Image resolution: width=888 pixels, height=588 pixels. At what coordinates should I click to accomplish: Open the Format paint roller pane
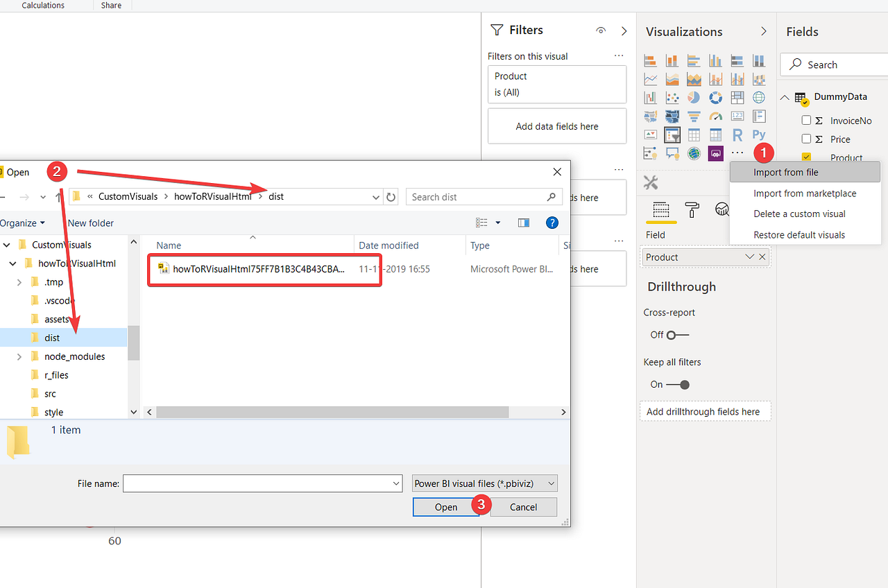(x=692, y=210)
